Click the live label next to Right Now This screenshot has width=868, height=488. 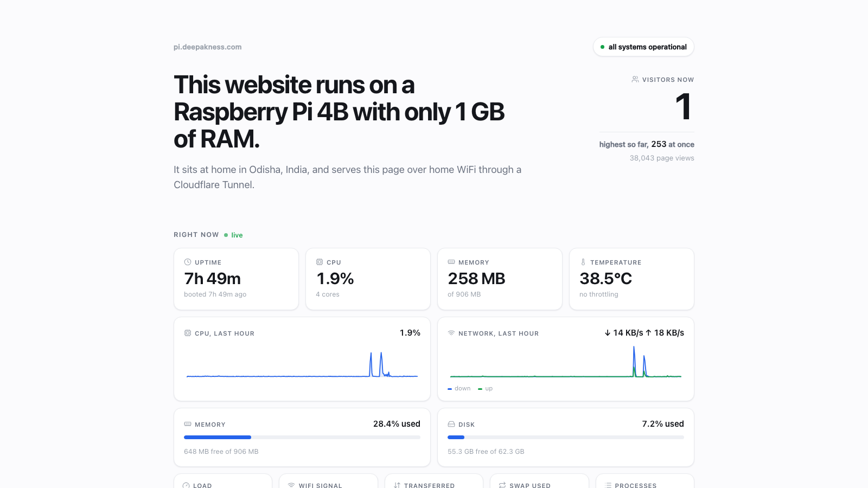pos(237,235)
